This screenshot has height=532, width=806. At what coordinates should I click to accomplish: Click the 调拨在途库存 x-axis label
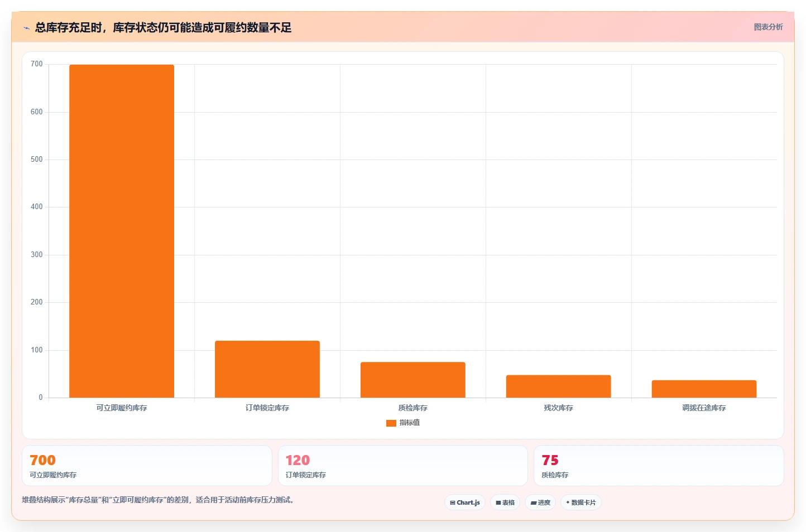point(704,408)
